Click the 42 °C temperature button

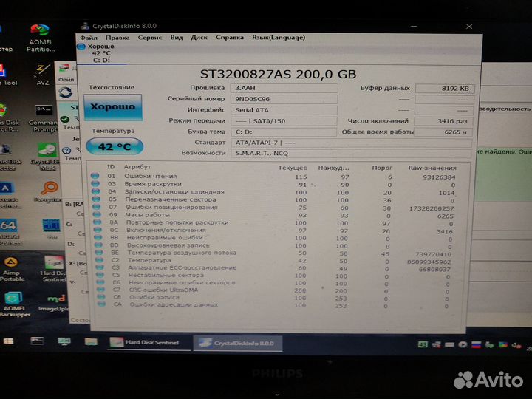(115, 146)
